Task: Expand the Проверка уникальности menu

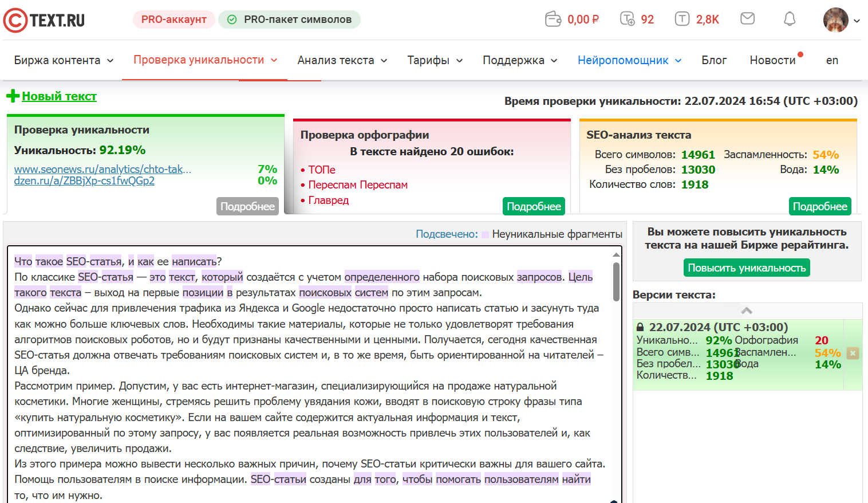Action: tap(205, 60)
